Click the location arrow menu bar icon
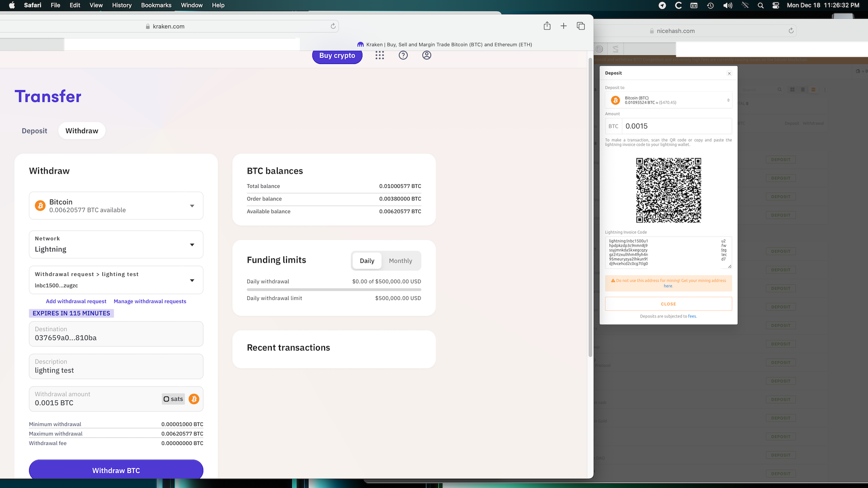Viewport: 868px width, 488px height. (662, 5)
